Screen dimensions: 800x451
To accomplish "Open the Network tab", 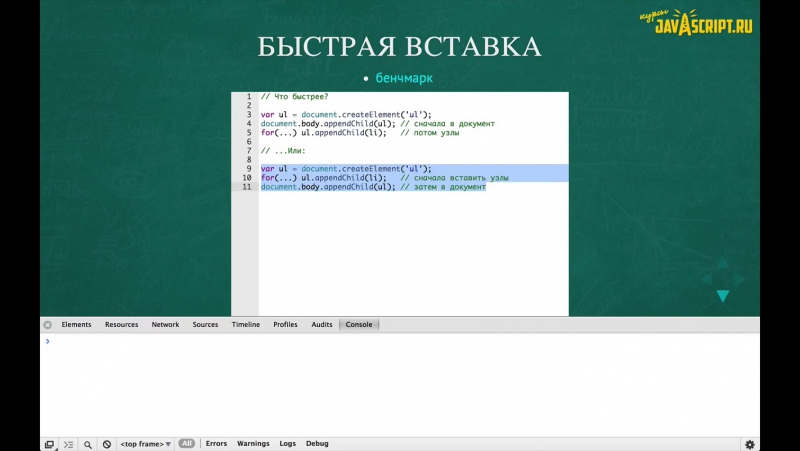I will [x=165, y=324].
